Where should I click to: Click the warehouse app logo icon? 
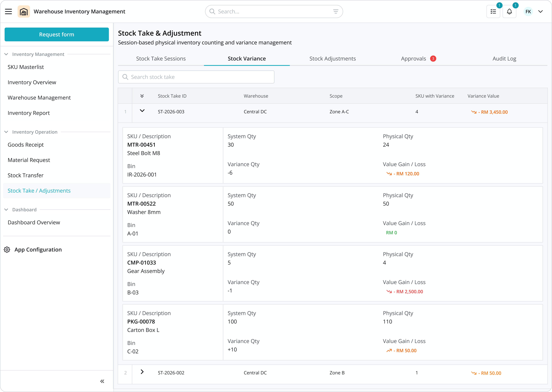(24, 12)
